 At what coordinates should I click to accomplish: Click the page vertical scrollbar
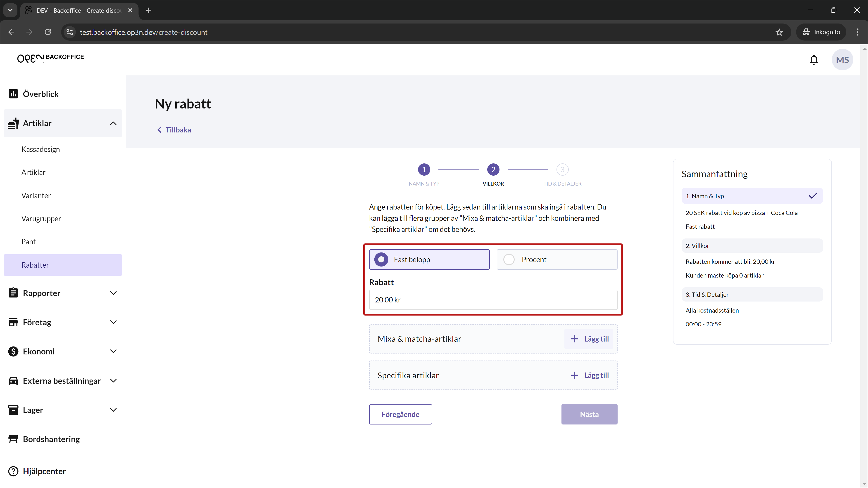(x=864, y=266)
